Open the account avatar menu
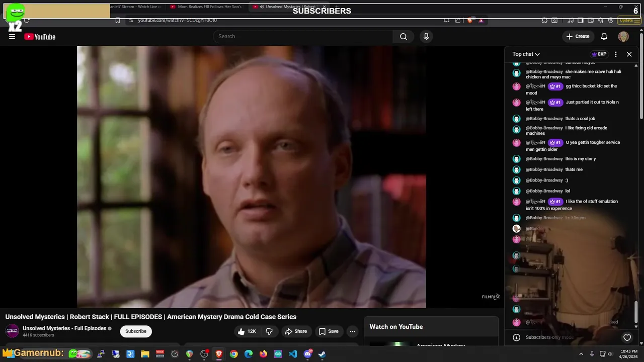This screenshot has width=644, height=362. point(623,36)
